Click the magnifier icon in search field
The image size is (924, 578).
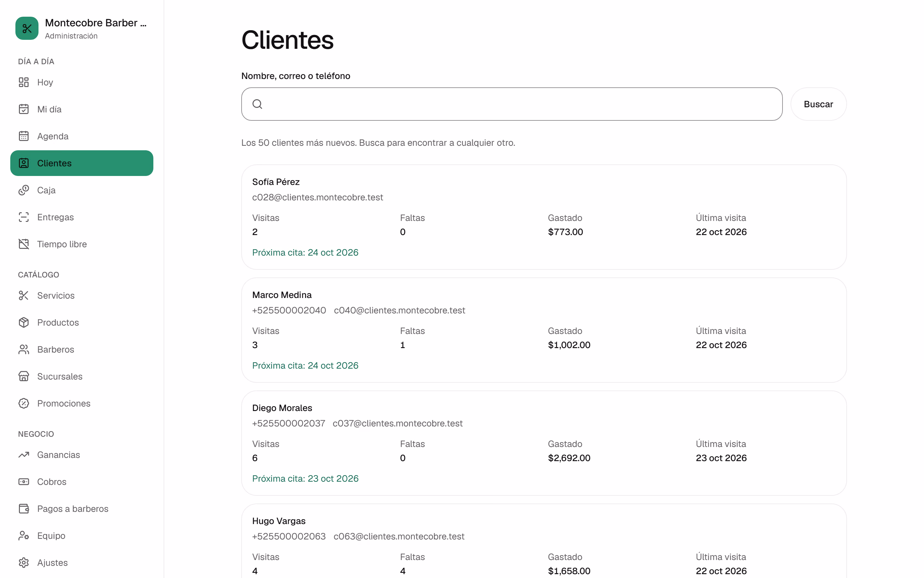257,104
